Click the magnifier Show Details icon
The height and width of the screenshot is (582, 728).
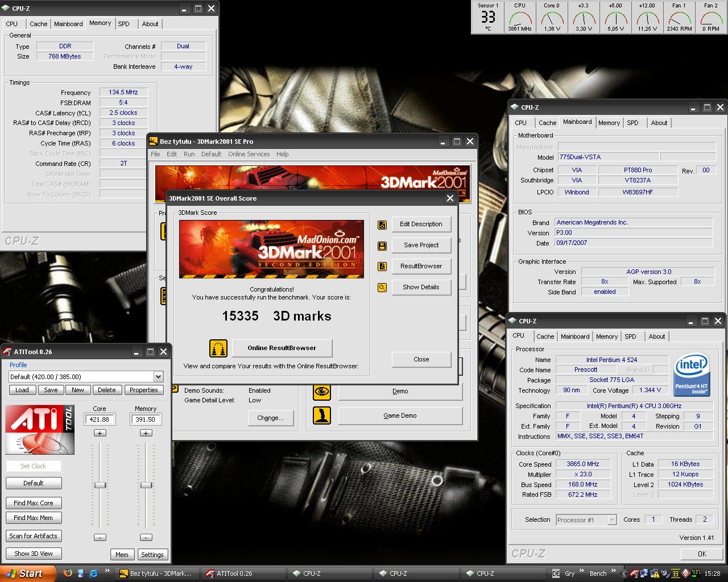382,288
